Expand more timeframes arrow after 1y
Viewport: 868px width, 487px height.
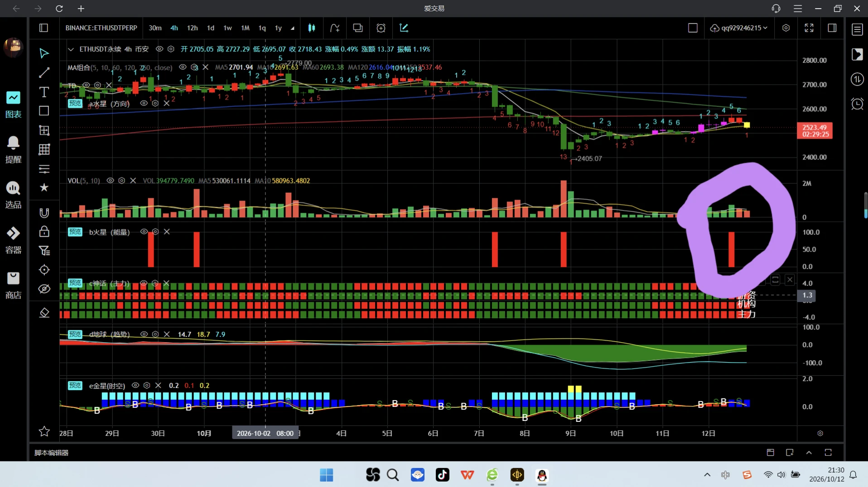pos(293,28)
